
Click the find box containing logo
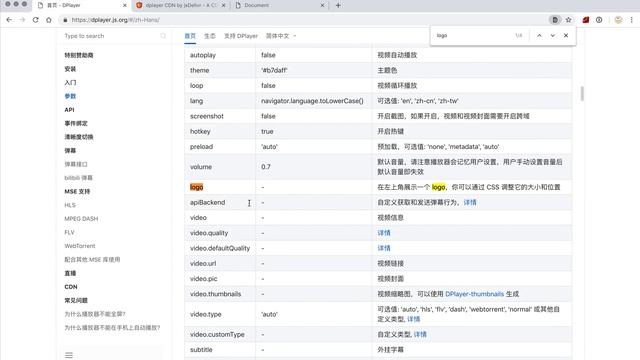473,36
